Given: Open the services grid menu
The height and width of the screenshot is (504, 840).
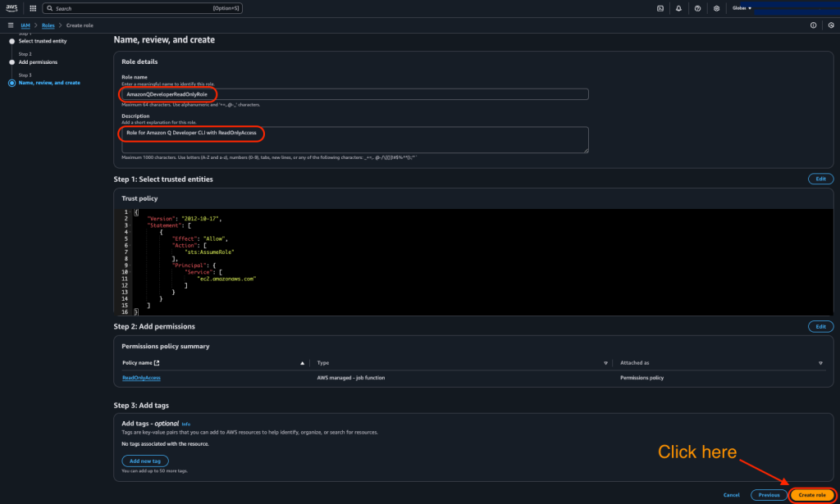Looking at the screenshot, I should click(33, 8).
